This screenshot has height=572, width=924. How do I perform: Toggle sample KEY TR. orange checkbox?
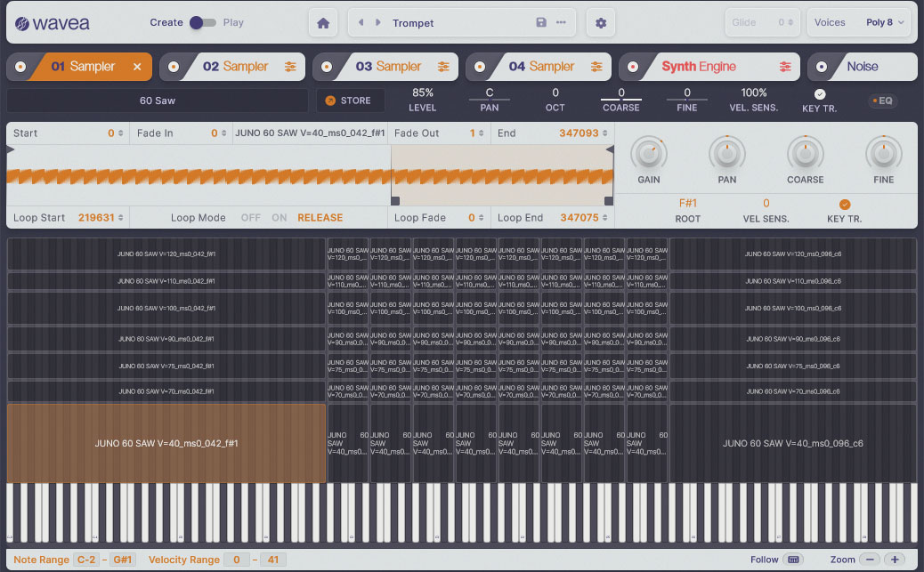click(x=845, y=205)
